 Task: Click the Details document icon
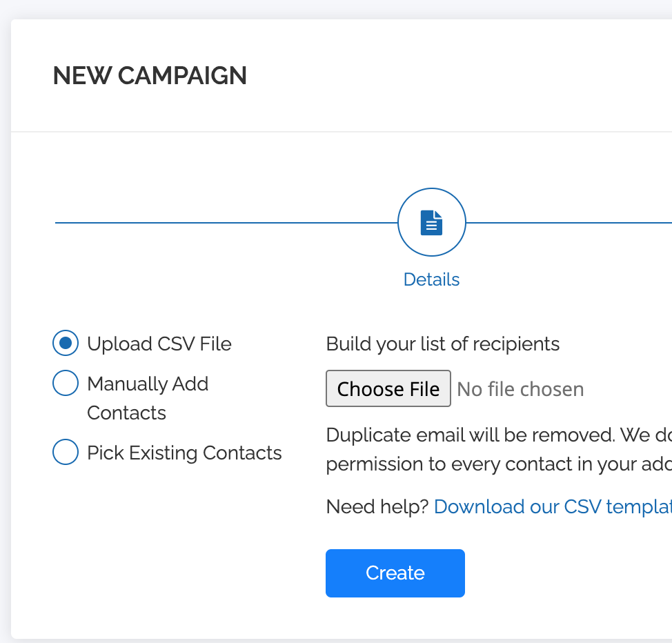(431, 223)
